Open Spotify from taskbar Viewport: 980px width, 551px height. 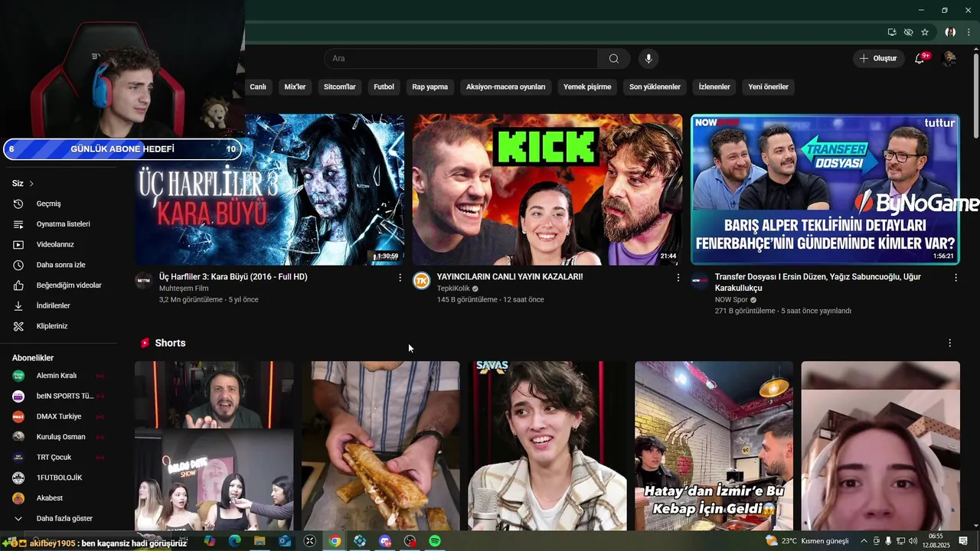point(435,541)
